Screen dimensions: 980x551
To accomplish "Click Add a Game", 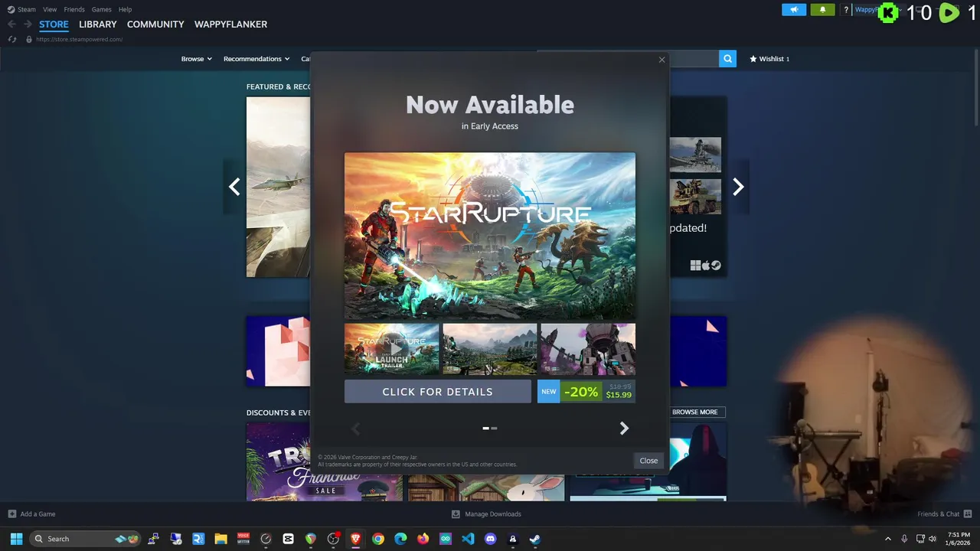I will point(31,514).
